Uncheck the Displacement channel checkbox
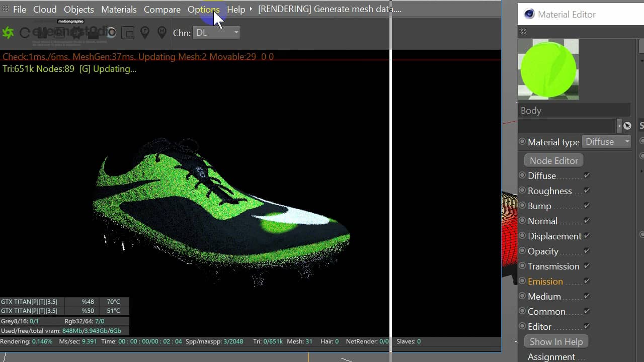Screen dimensions: 644x362 (x=587, y=236)
